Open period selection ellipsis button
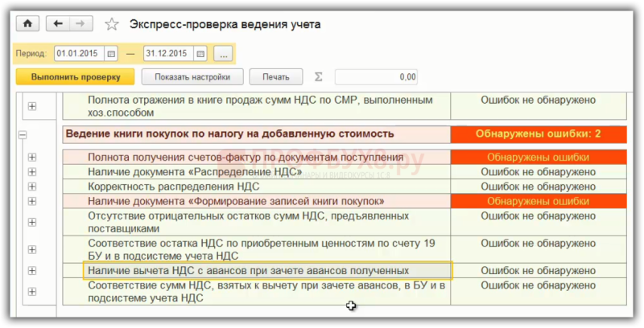This screenshot has height=328, width=644. (x=224, y=54)
